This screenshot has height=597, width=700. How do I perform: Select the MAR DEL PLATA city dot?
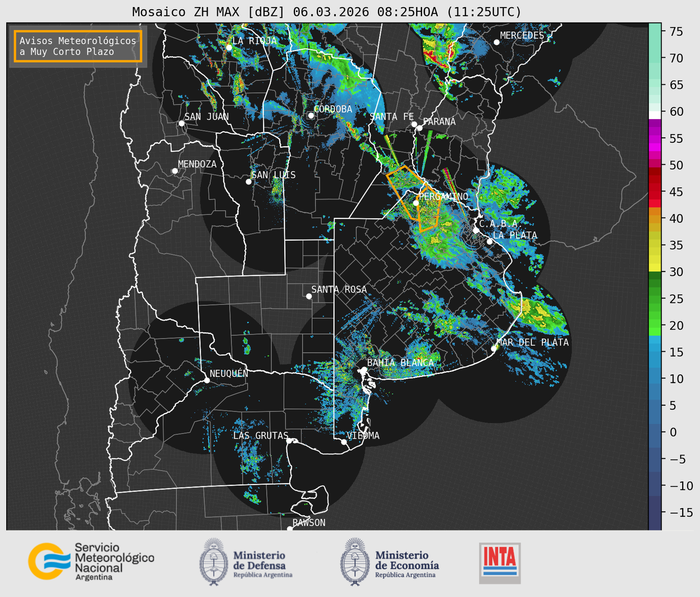[494, 349]
